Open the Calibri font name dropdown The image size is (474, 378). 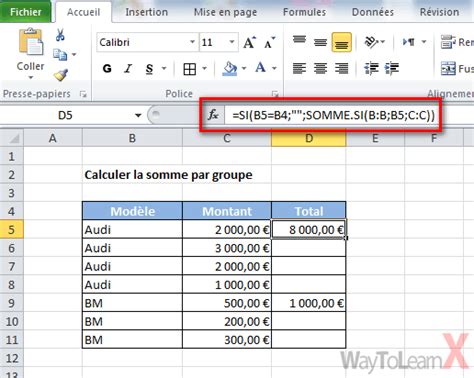(x=192, y=42)
